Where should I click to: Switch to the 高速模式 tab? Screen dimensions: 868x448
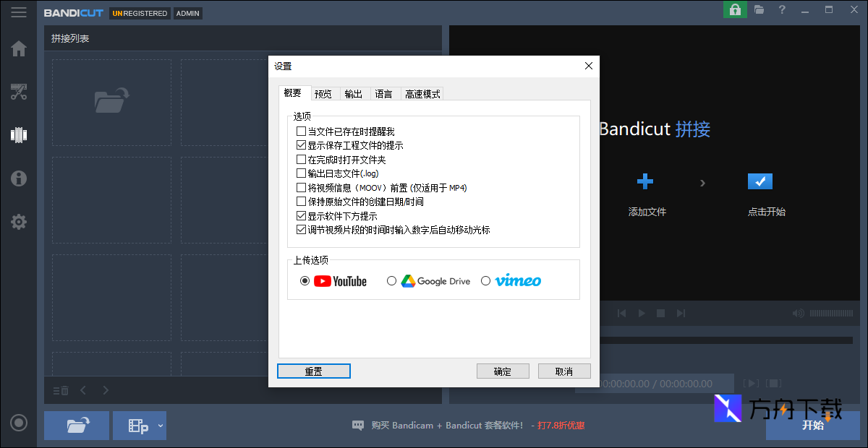click(422, 93)
